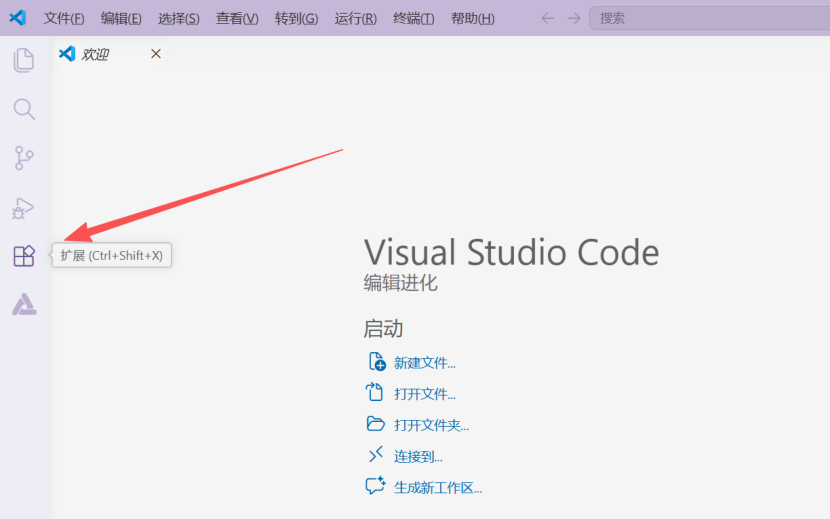Click the remote connect icon beside 连接到

coord(375,454)
